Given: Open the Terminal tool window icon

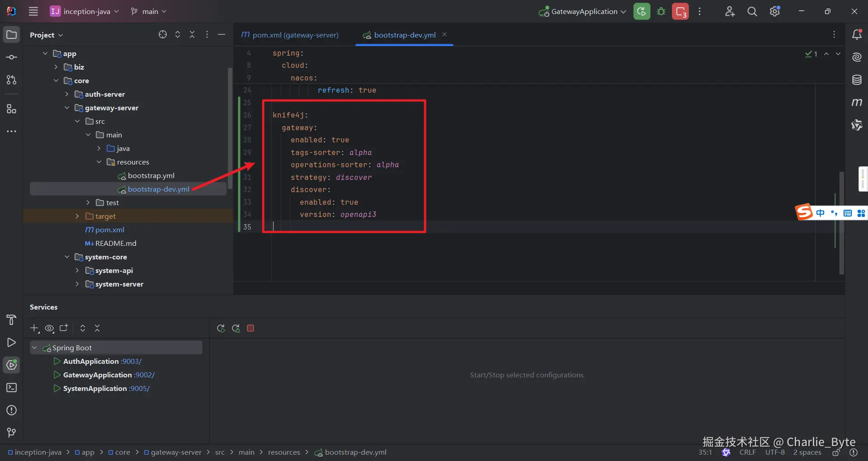Looking at the screenshot, I should (12, 388).
